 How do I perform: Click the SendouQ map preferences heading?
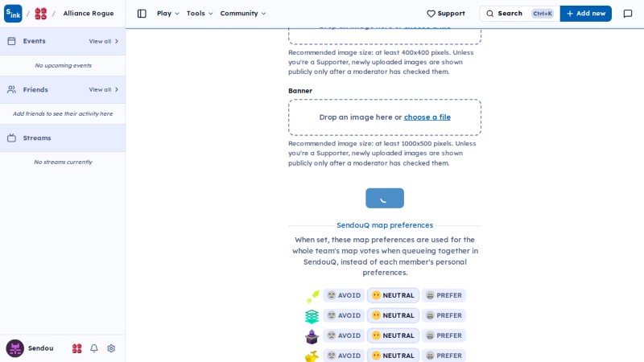pyautogui.click(x=385, y=225)
